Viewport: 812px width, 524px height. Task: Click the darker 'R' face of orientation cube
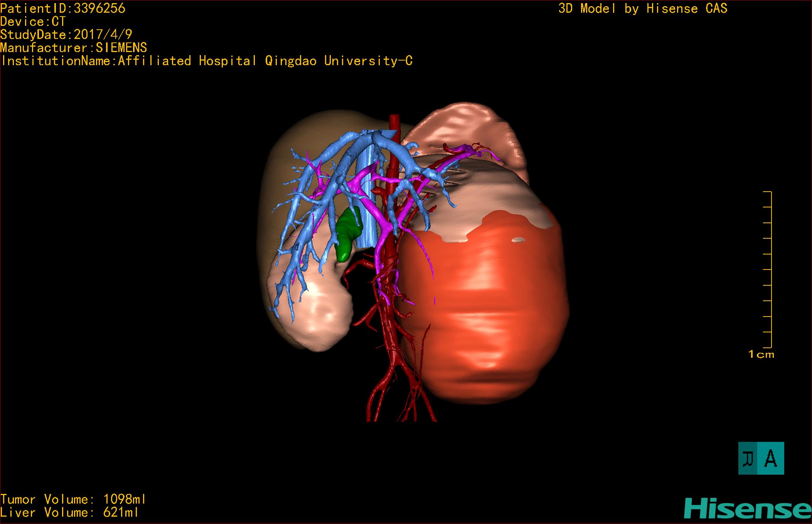(x=748, y=458)
